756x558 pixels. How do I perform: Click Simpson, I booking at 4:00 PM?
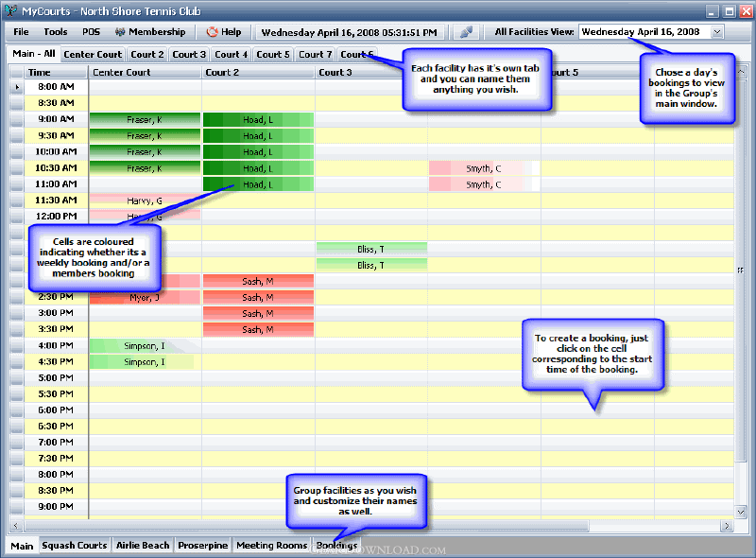pos(145,346)
